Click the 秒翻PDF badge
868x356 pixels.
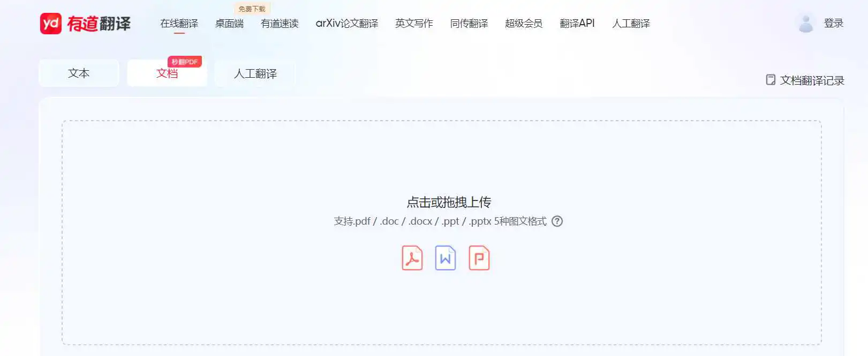coord(185,62)
